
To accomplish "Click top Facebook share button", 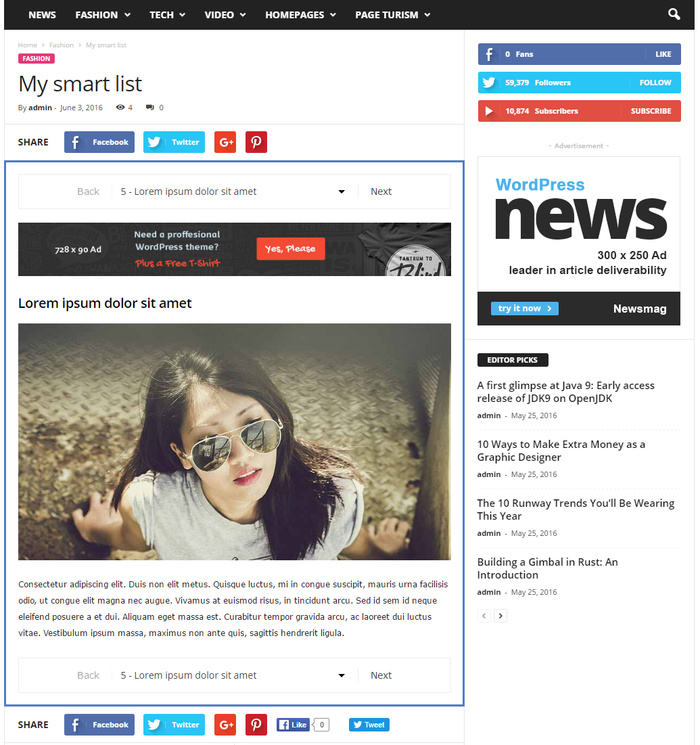I will tap(99, 142).
